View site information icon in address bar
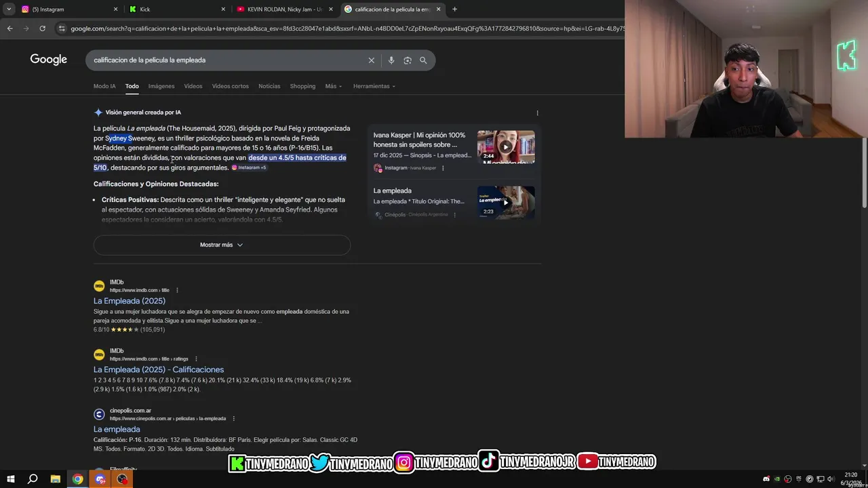The height and width of the screenshot is (488, 868). (x=62, y=28)
